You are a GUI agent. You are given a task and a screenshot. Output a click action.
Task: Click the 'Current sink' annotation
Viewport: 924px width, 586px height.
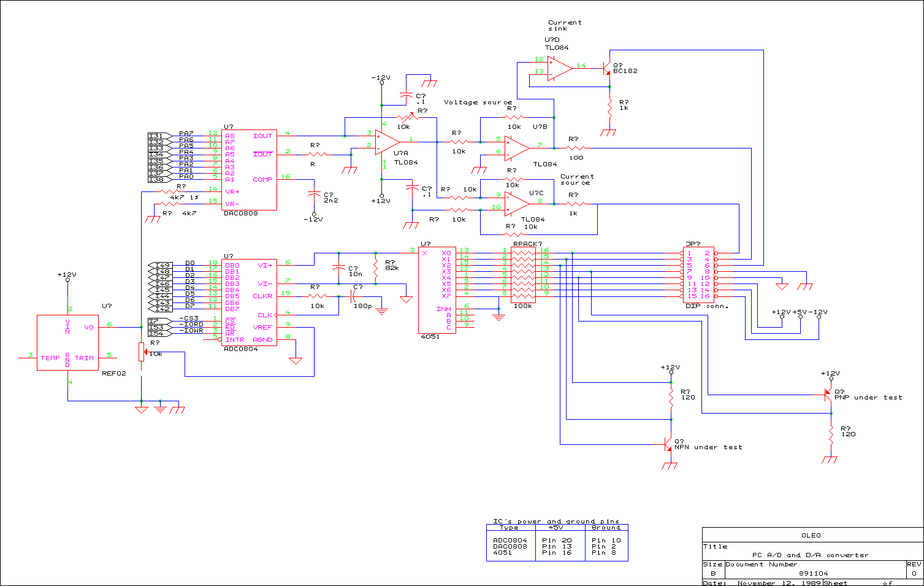[x=565, y=26]
